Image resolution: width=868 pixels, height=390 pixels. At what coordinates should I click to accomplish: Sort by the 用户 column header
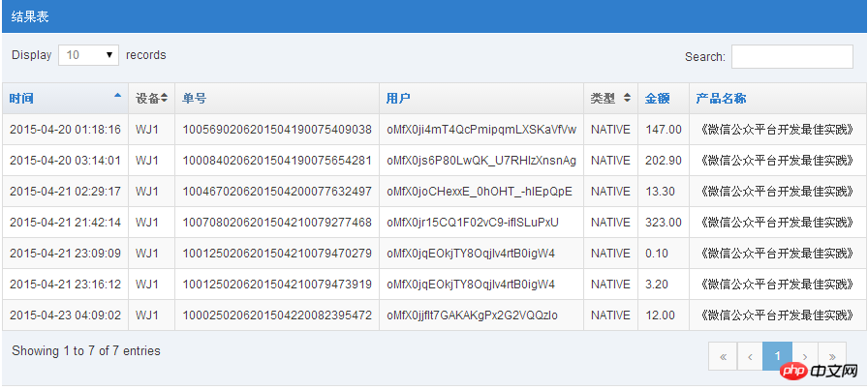click(x=481, y=99)
